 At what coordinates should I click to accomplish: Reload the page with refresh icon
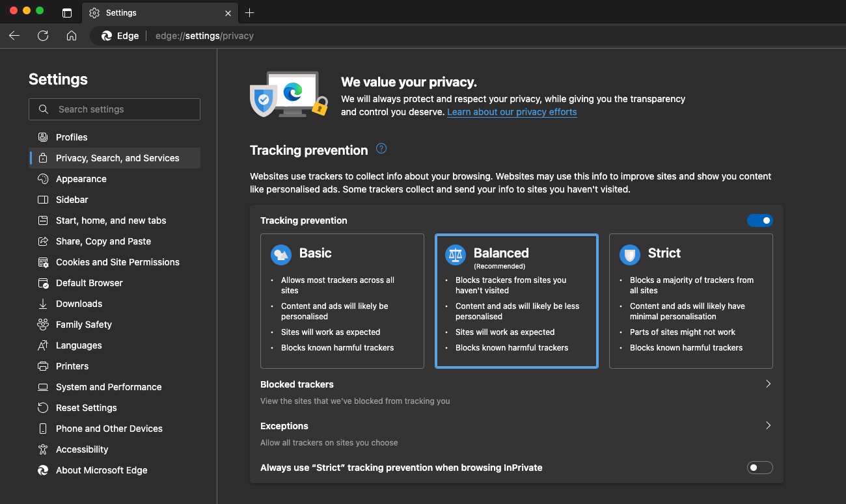(43, 36)
